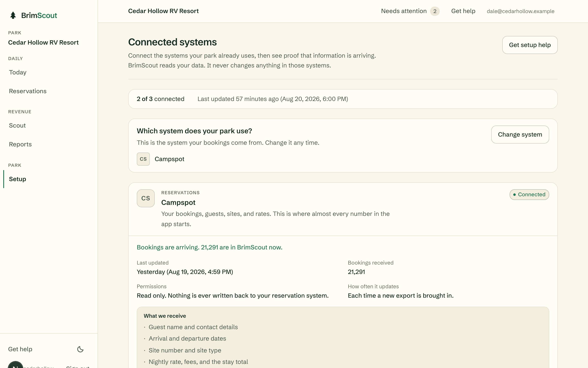This screenshot has height=368, width=588.
Task: Click the Needs attention count badge 2
Action: pos(435,11)
